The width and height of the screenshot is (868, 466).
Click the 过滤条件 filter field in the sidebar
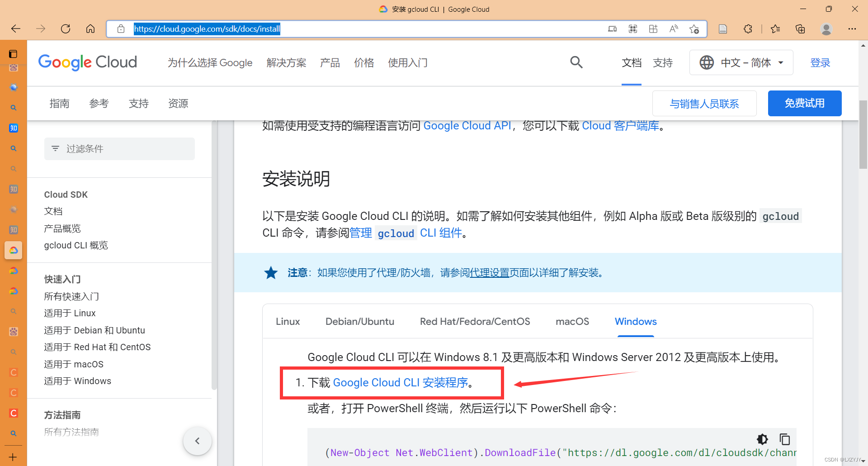tap(119, 148)
